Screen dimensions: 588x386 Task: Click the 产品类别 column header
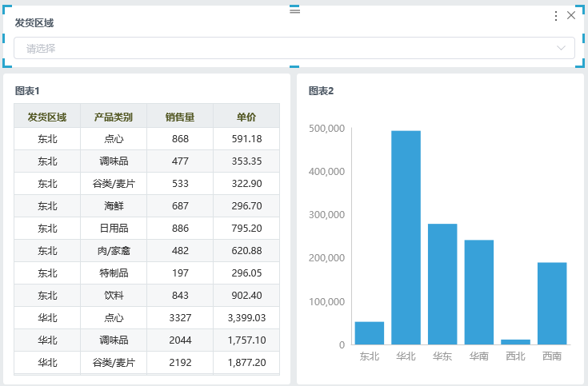114,117
